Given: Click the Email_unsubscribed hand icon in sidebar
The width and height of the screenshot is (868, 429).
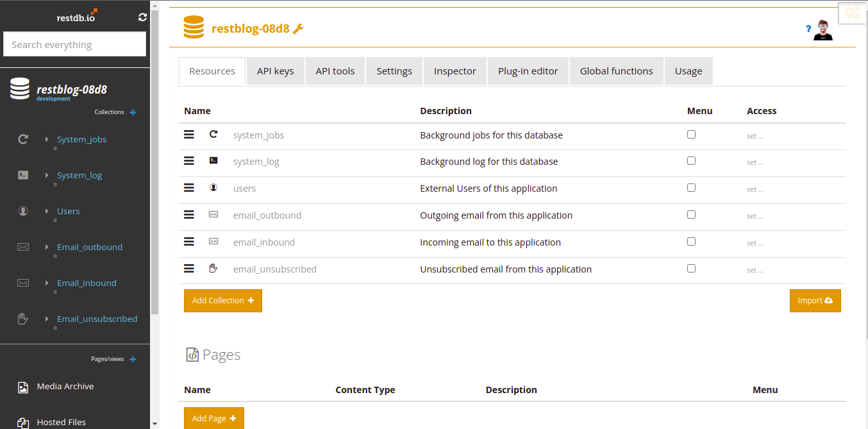Looking at the screenshot, I should pos(23,319).
